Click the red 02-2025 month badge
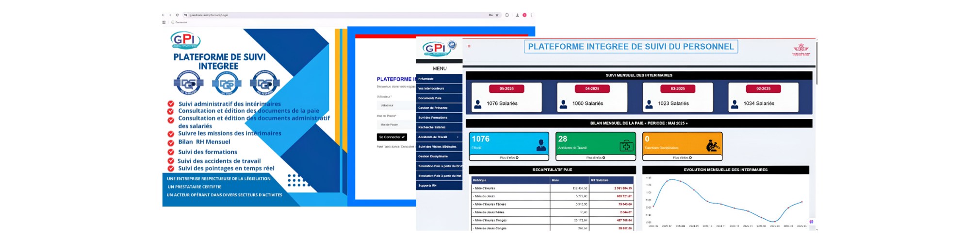The image size is (980, 243). coord(763,89)
